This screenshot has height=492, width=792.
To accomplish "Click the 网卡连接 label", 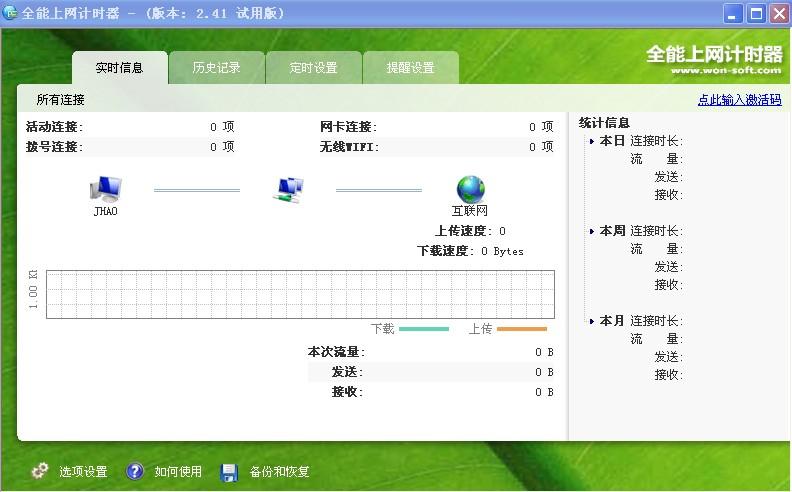I will click(x=349, y=127).
